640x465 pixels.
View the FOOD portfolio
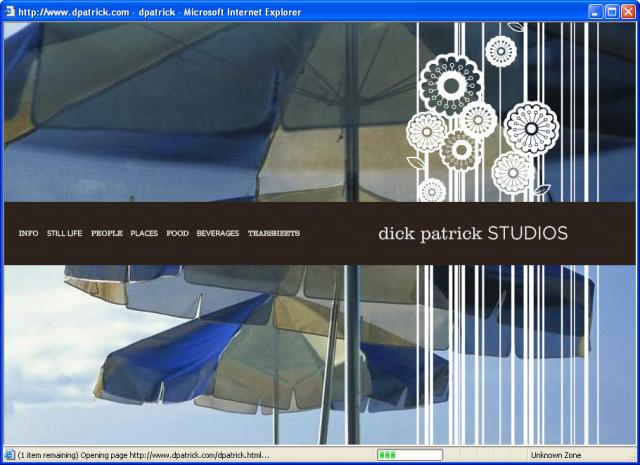click(177, 234)
